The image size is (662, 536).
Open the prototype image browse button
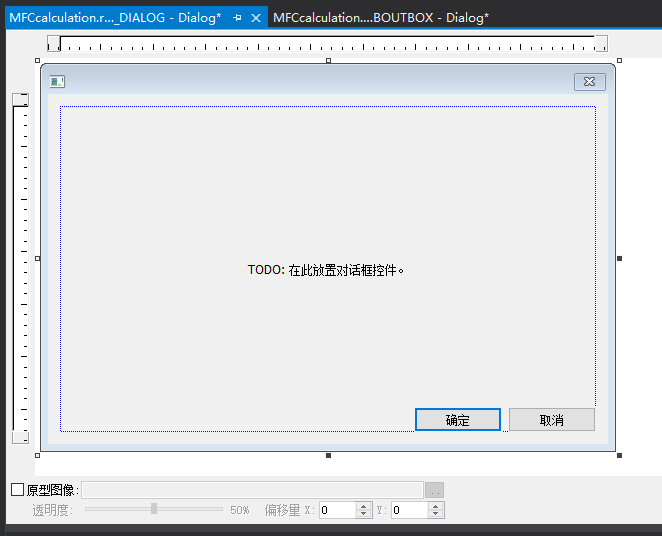pyautogui.click(x=434, y=490)
